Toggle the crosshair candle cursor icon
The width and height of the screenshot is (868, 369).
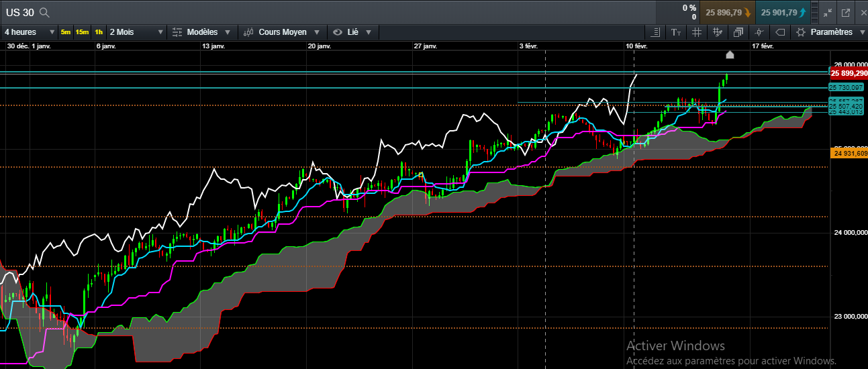[x=759, y=32]
